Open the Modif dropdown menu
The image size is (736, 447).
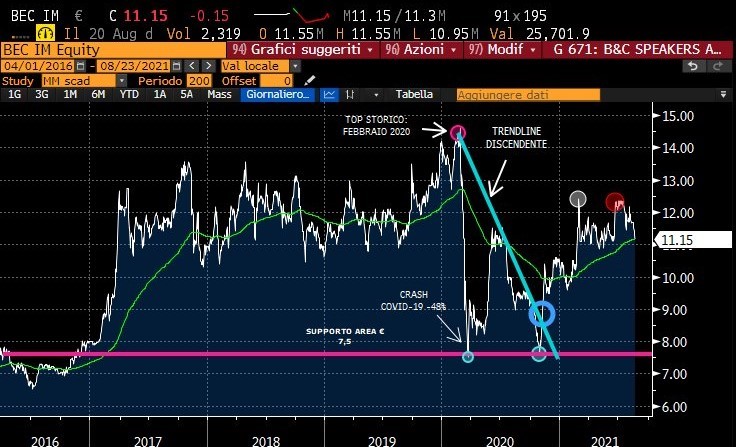tap(502, 50)
